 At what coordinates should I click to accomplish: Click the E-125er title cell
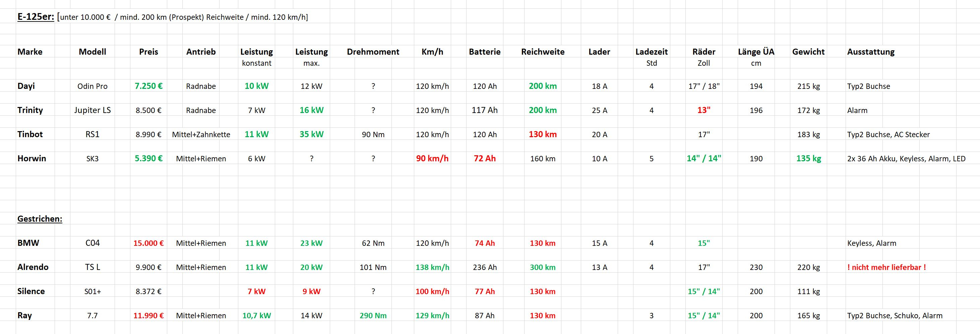click(36, 17)
